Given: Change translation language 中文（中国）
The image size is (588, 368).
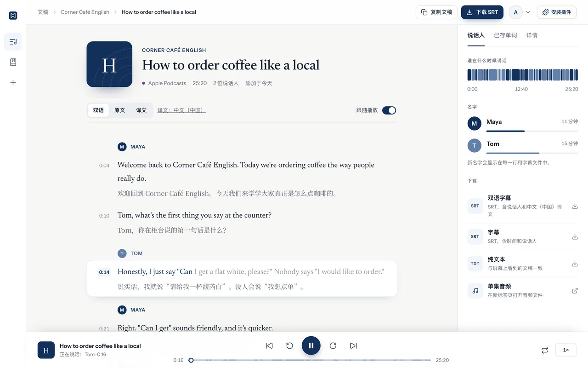Looking at the screenshot, I should [181, 110].
